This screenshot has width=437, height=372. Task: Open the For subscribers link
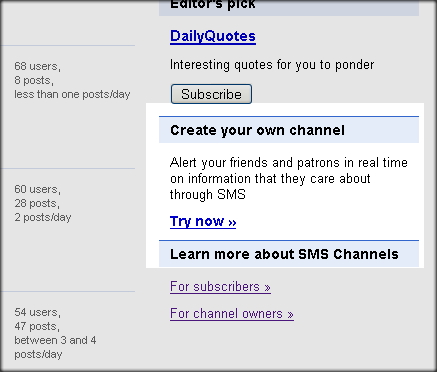(220, 287)
